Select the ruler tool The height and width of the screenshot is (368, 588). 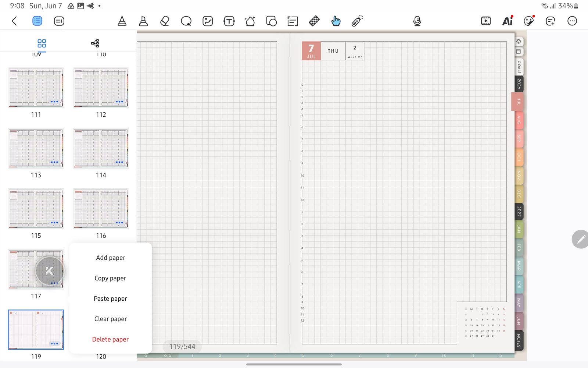click(314, 21)
